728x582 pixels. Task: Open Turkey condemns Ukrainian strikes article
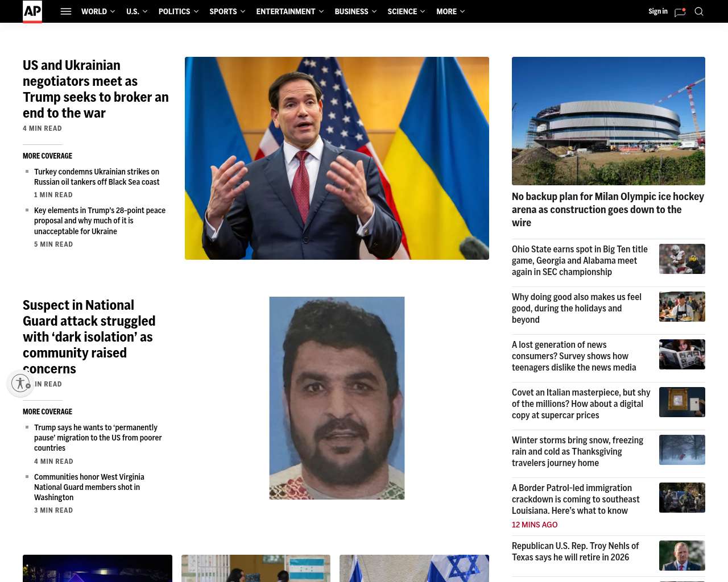point(97,177)
